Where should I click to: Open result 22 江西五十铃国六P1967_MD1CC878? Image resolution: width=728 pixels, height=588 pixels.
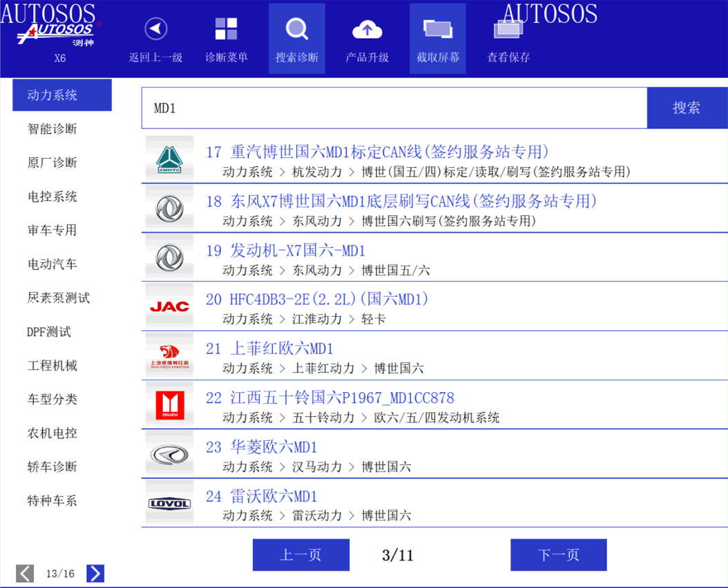(434, 405)
